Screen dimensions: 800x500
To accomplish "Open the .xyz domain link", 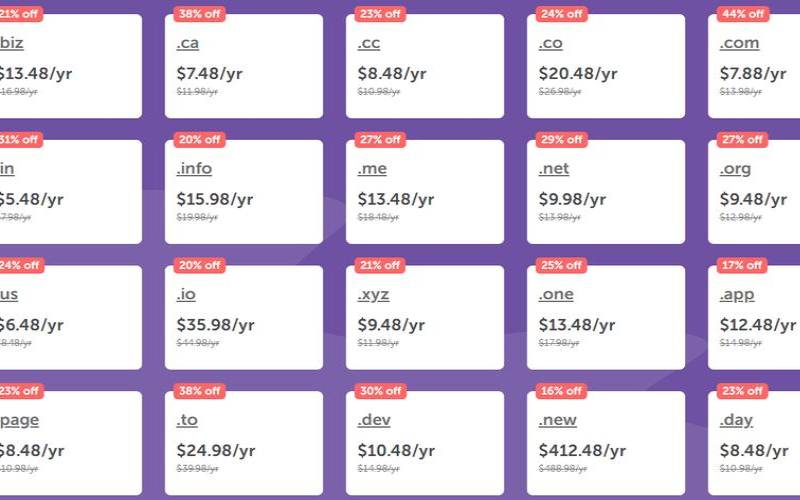I will 373,295.
